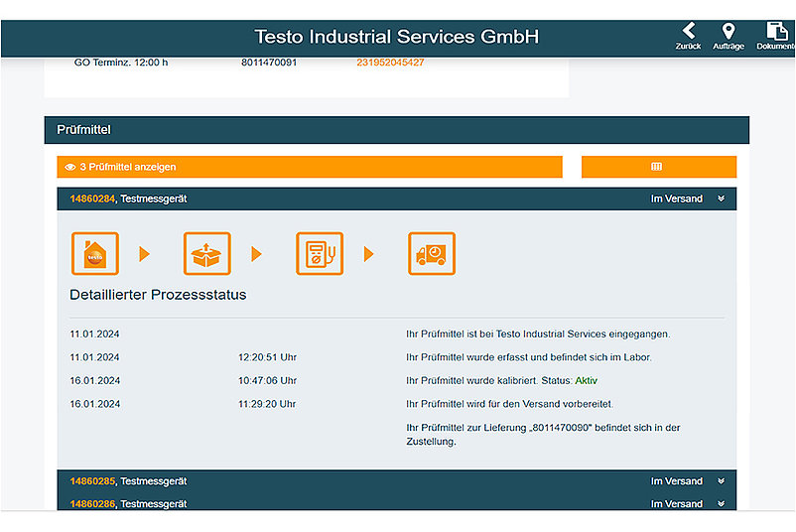
Task: Go back with the Zurück arrow icon
Action: pyautogui.click(x=689, y=31)
